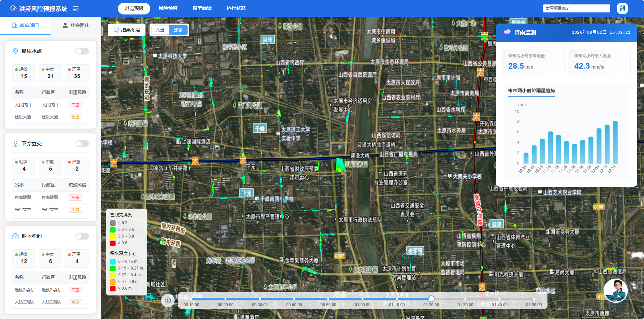Select 轻微 count 12 under 地下空间
The height and width of the screenshot is (319, 644).
pyautogui.click(x=24, y=258)
